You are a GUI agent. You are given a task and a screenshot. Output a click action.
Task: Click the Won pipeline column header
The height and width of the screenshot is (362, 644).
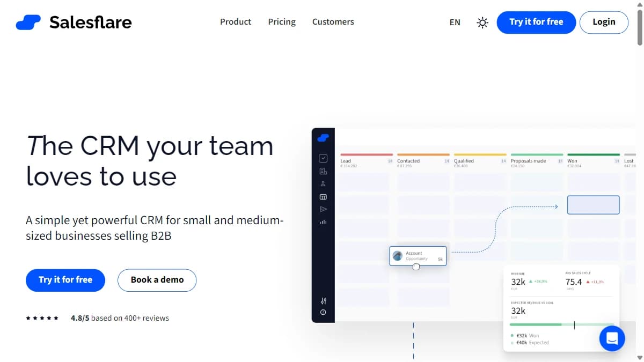tap(572, 161)
